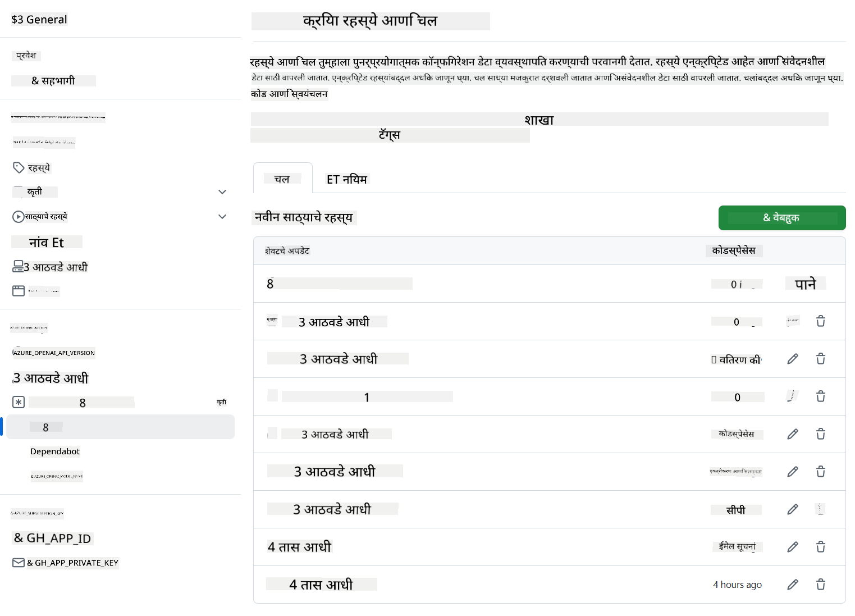Click the tag icon beside रहस्ये

(x=19, y=167)
